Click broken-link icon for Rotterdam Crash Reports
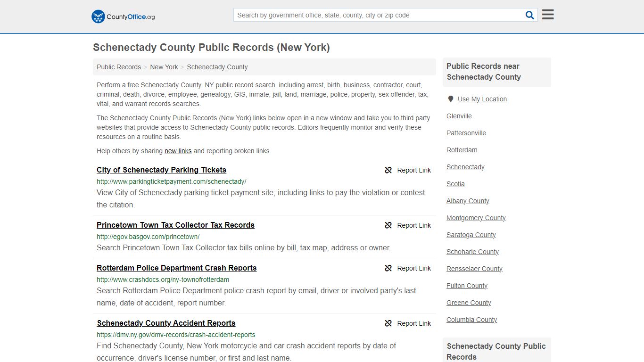The width and height of the screenshot is (644, 362). 388,268
